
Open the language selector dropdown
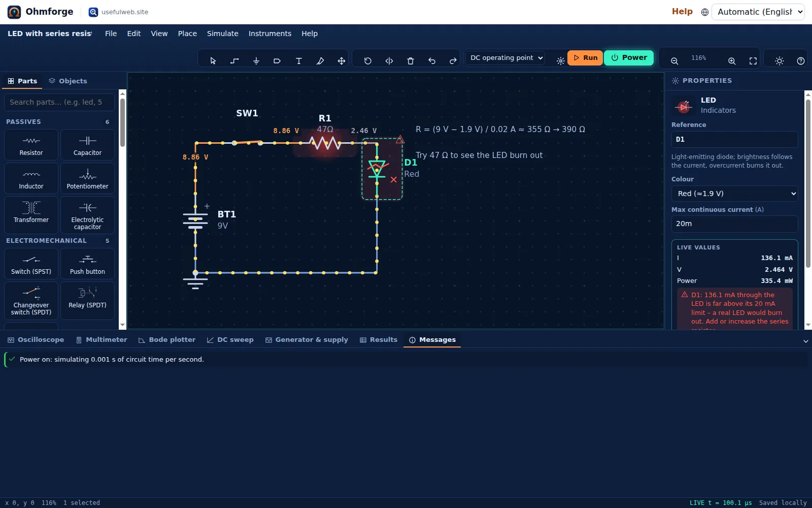pos(758,12)
